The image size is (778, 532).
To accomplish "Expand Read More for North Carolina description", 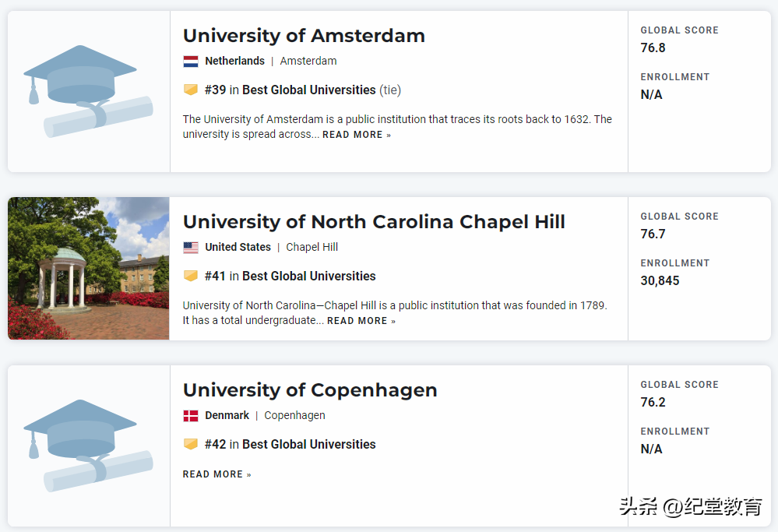I will (x=361, y=321).
